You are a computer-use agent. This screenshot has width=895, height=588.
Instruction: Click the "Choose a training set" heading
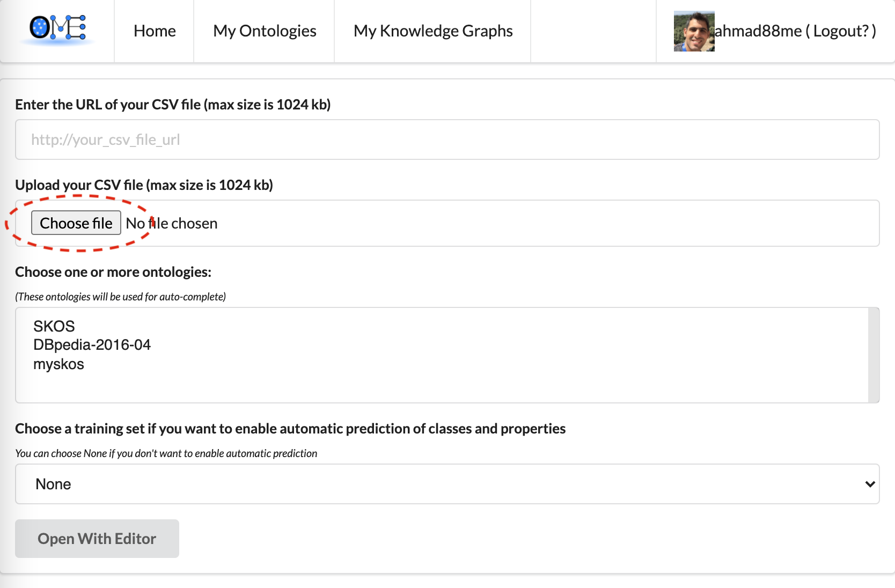[290, 429]
